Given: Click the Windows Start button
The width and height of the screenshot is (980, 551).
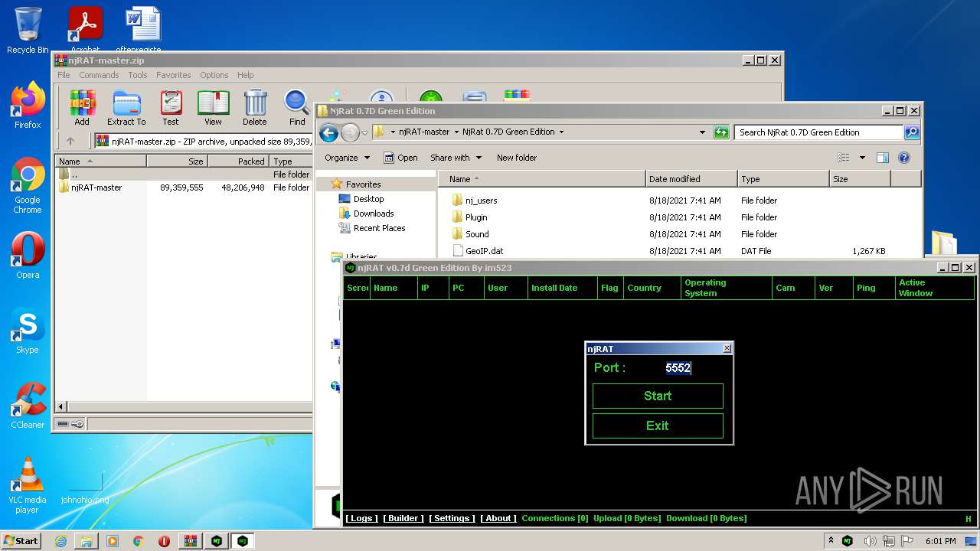Looking at the screenshot, I should [21, 541].
